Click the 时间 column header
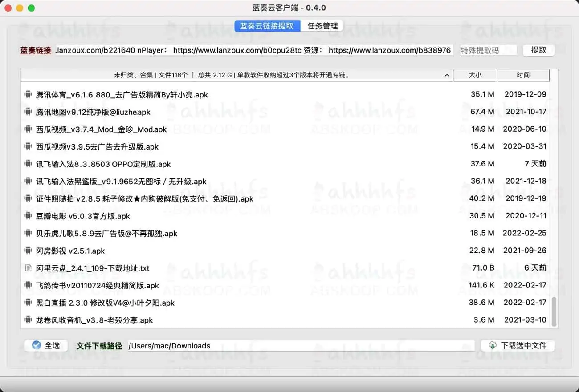Image resolution: width=579 pixels, height=392 pixels. (x=523, y=75)
